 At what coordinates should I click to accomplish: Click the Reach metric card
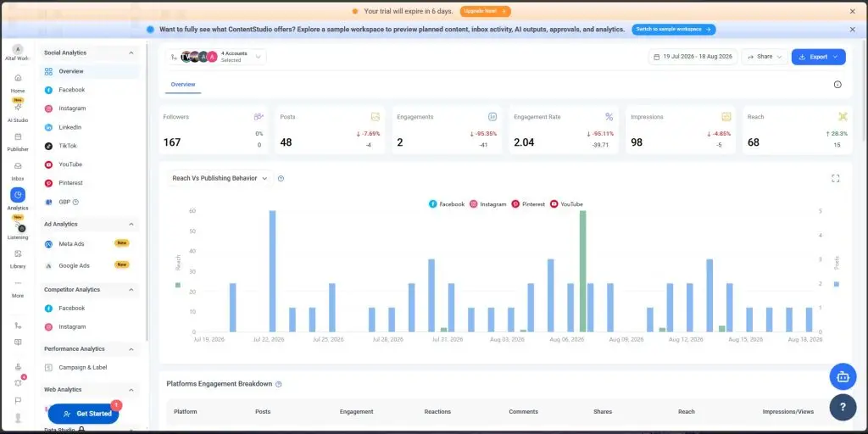[x=797, y=130]
